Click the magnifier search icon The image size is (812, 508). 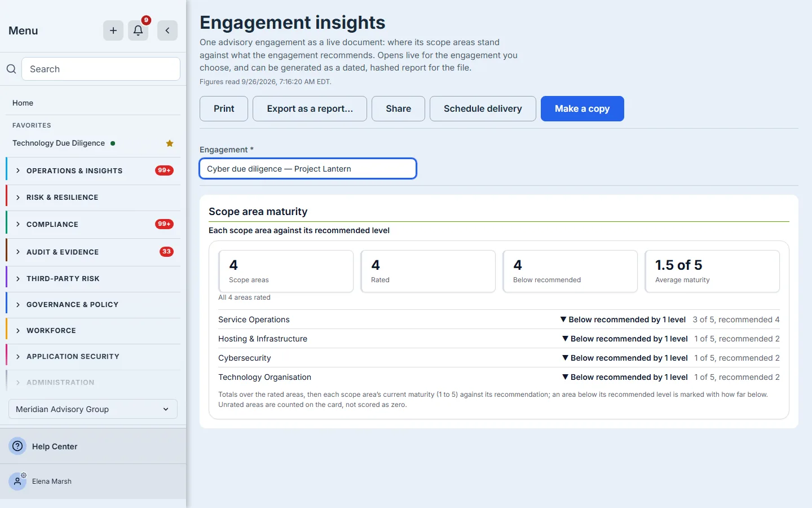tap(11, 69)
